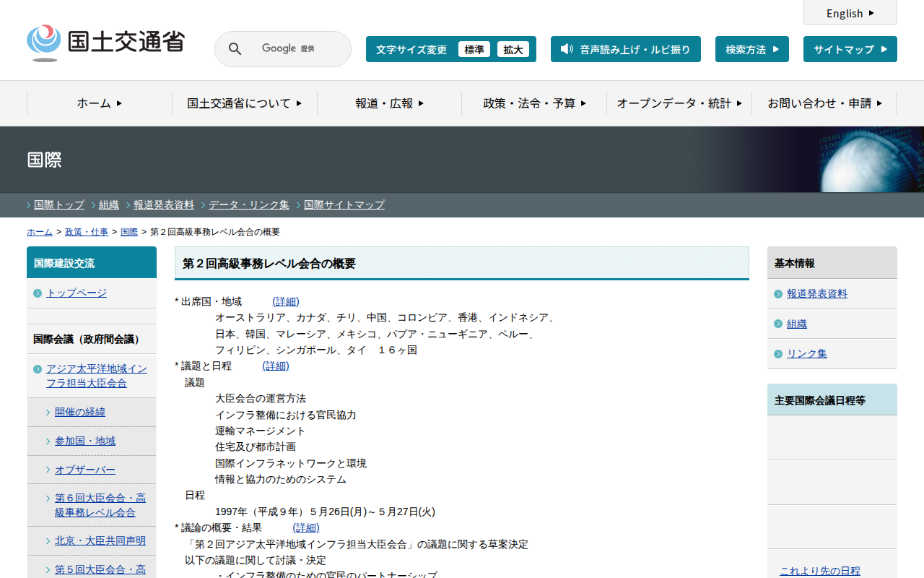
Task: Go to ホーム in the breadcrumb
Action: 40,232
